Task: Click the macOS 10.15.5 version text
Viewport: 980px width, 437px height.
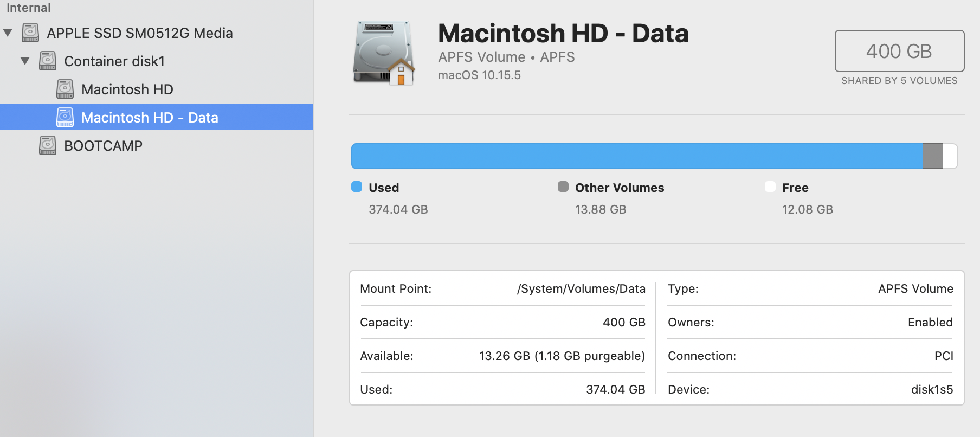Action: 479,75
